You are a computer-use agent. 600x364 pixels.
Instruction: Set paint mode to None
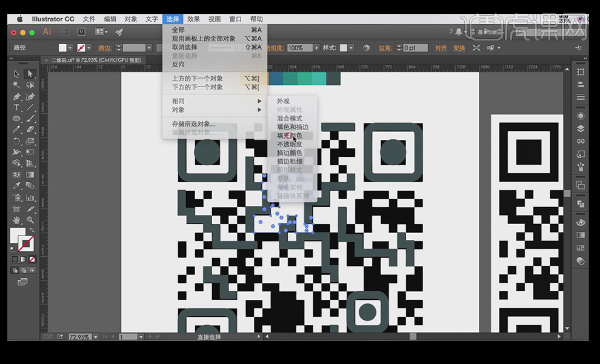(31, 259)
